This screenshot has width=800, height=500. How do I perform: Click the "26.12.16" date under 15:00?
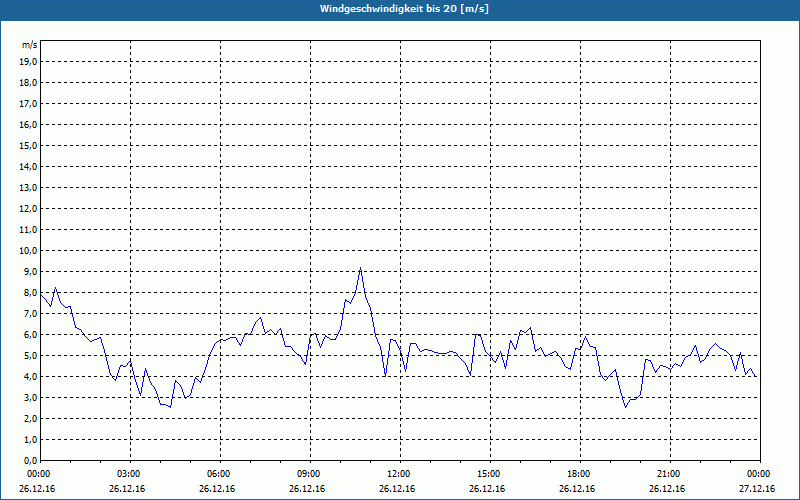tap(487, 489)
